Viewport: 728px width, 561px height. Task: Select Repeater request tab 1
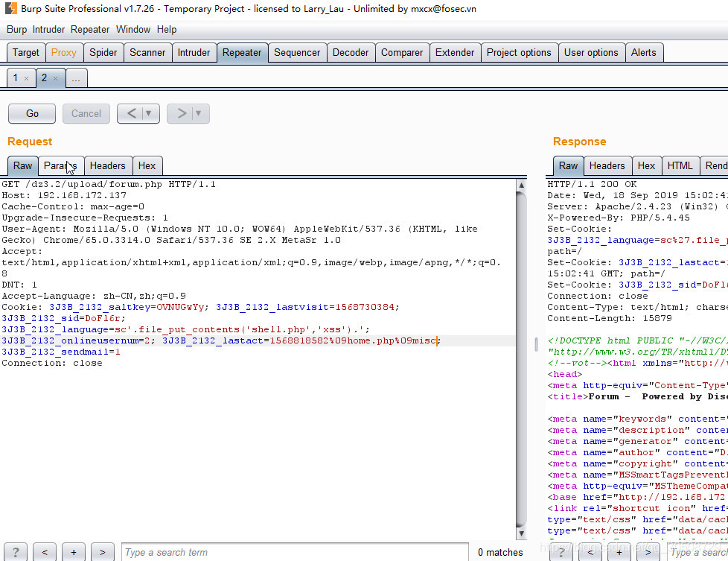click(x=16, y=77)
